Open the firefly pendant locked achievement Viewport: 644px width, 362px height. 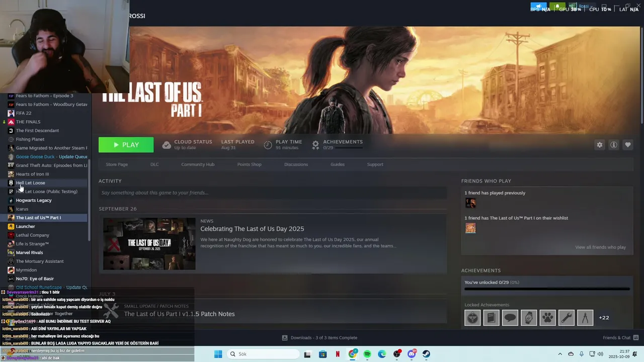tap(472, 318)
